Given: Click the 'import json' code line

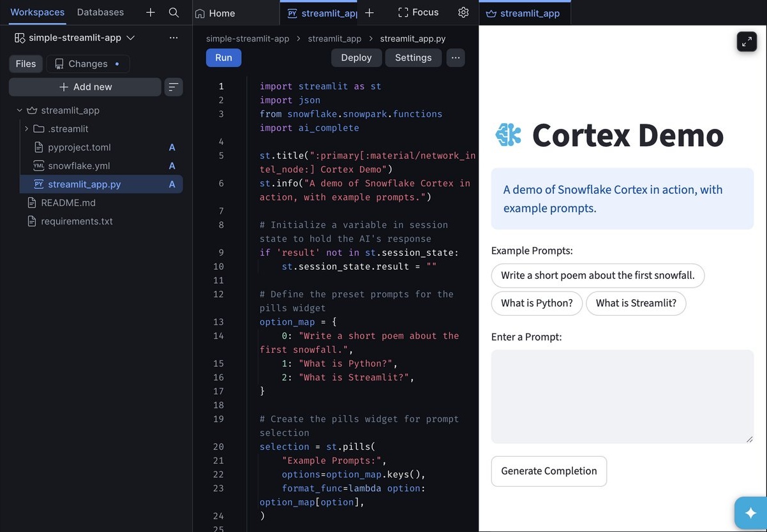Looking at the screenshot, I should tap(290, 100).
